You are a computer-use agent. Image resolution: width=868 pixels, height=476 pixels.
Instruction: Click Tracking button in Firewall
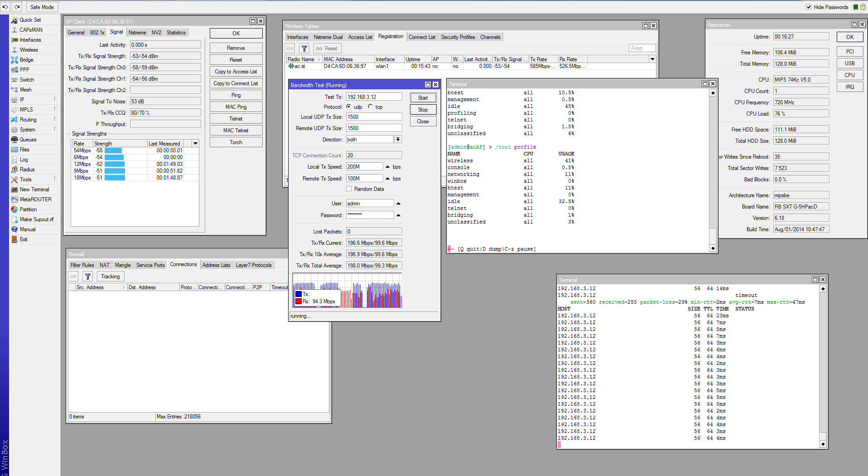pyautogui.click(x=111, y=277)
